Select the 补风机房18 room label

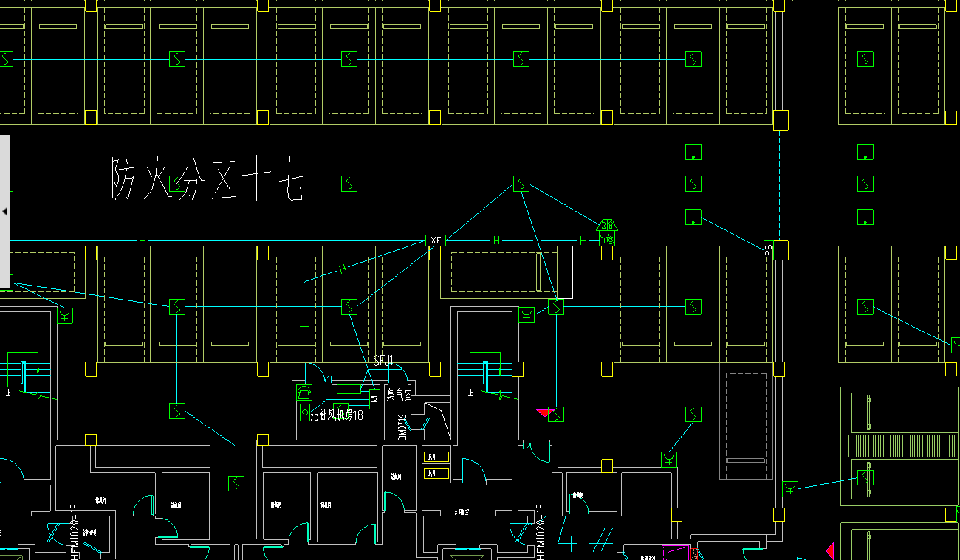(340, 415)
